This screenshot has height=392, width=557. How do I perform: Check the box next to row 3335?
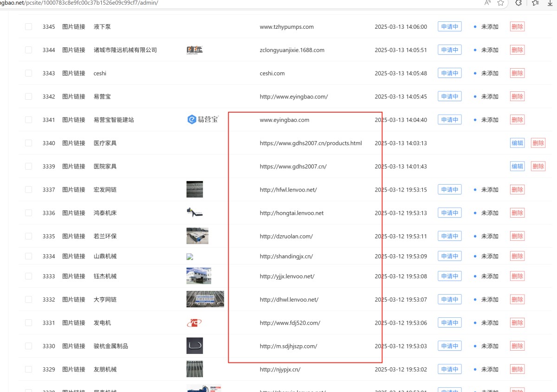[x=29, y=236]
